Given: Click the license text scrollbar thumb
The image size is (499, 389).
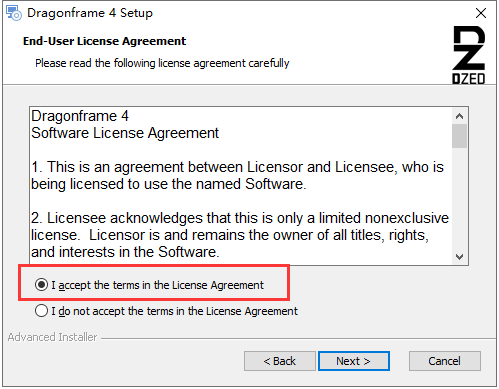Looking at the screenshot, I should pyautogui.click(x=460, y=136).
